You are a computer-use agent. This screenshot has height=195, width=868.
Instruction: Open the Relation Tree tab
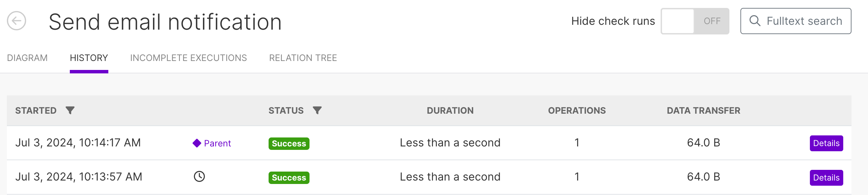tap(303, 58)
